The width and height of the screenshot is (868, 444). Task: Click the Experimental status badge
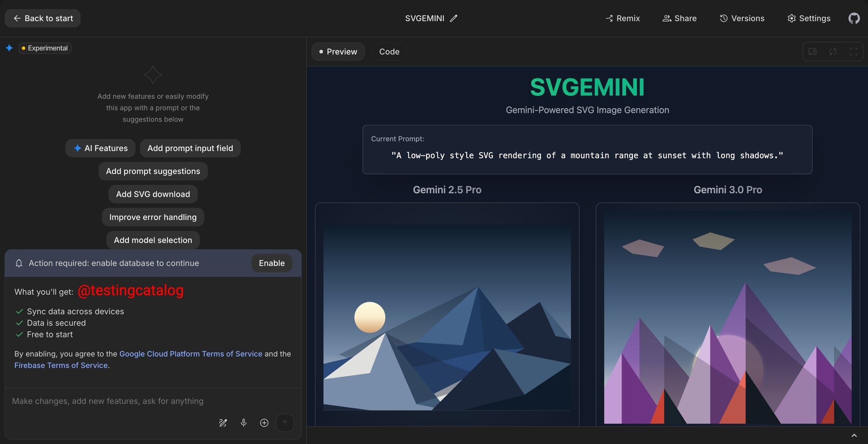[x=44, y=48]
